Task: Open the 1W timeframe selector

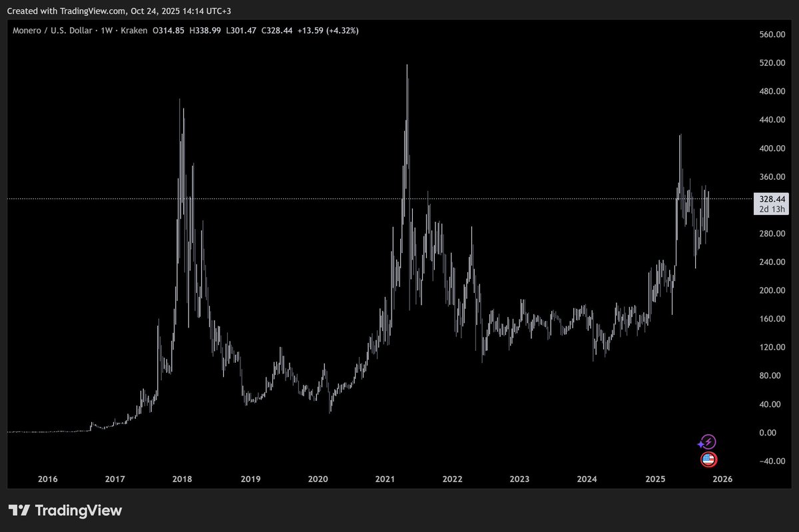Action: (x=109, y=30)
